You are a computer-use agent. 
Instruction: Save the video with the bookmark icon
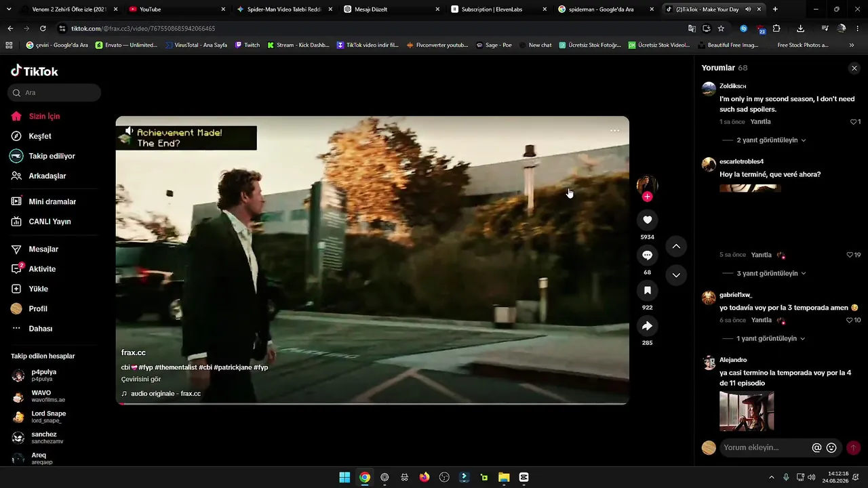pyautogui.click(x=647, y=290)
